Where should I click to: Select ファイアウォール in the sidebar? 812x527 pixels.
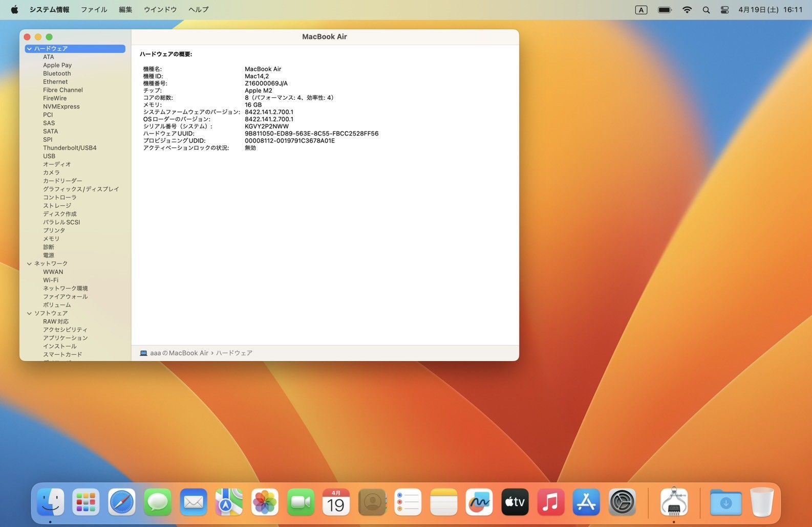pos(66,297)
